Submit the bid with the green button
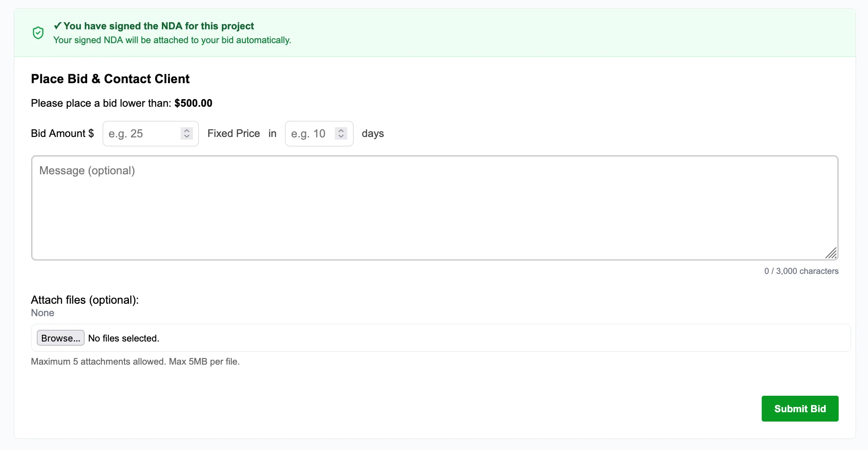 (800, 409)
